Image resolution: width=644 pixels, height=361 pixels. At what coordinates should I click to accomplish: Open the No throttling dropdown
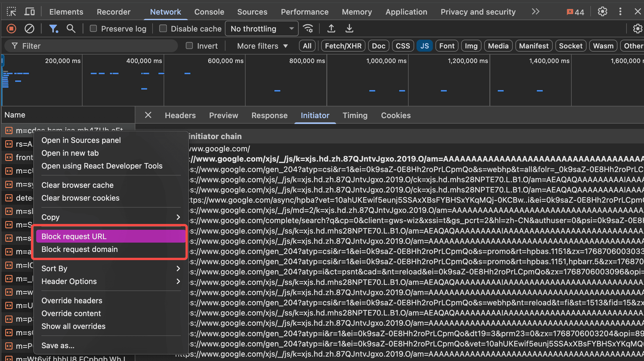point(261,28)
